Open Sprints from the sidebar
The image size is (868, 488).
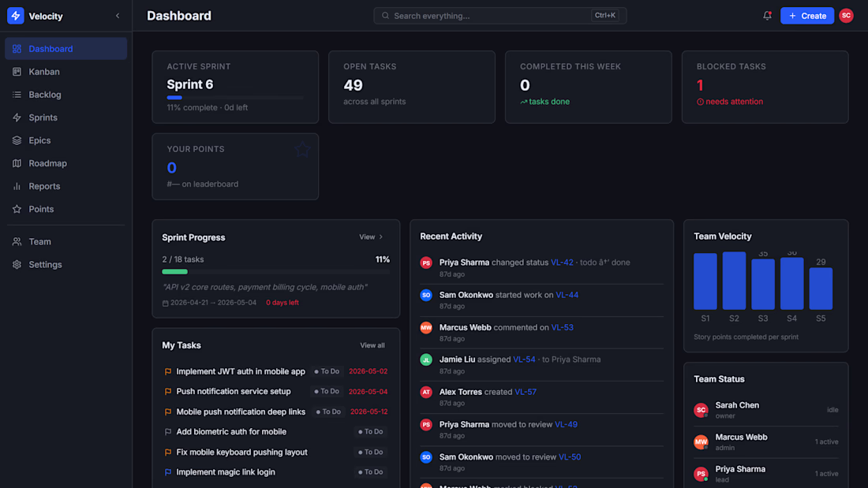(x=65, y=117)
